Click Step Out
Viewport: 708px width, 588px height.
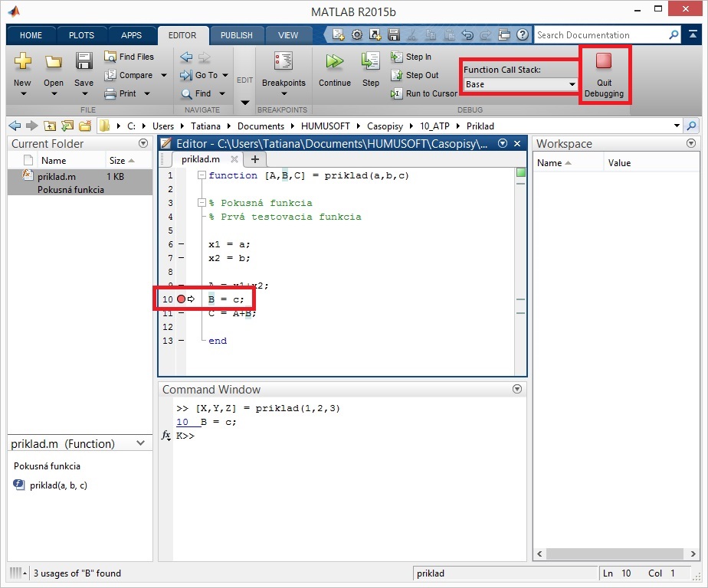point(415,75)
